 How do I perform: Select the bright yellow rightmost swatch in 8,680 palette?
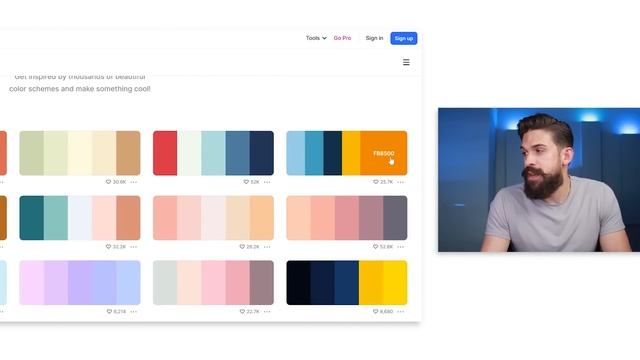[395, 282]
